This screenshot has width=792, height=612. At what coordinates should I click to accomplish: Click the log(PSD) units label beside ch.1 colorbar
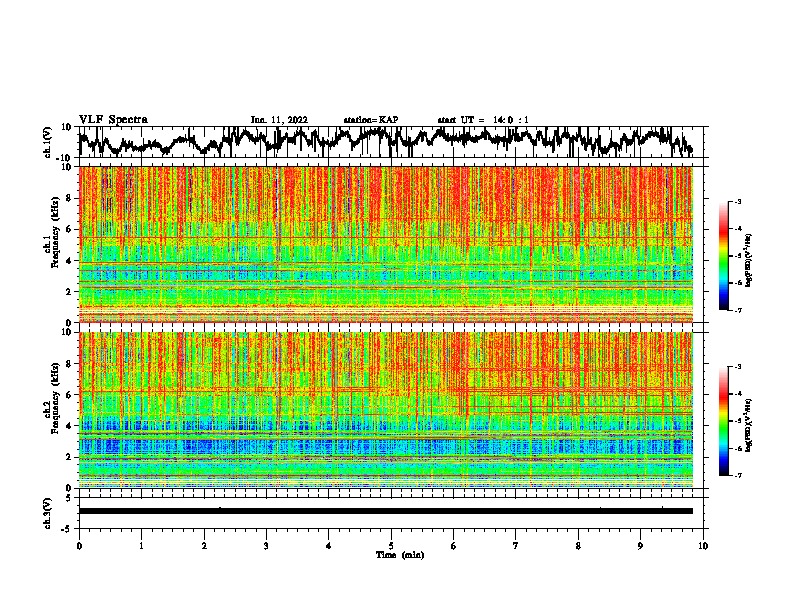click(749, 260)
